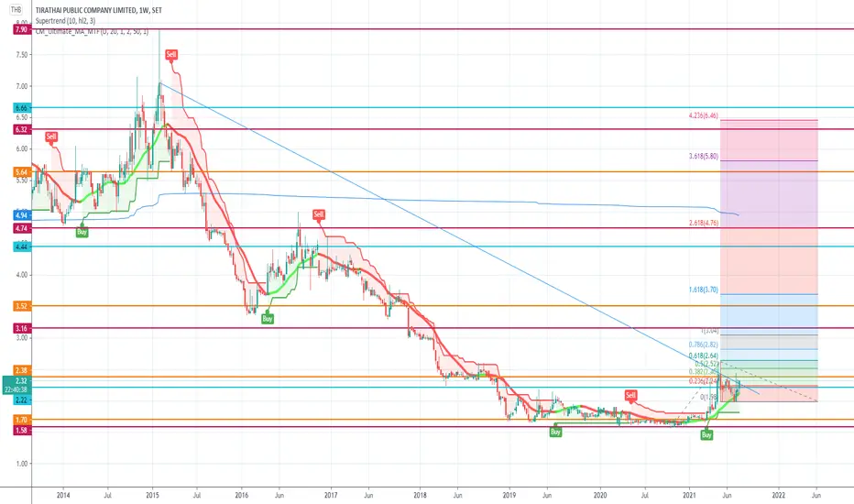Click the 4.00 price axis tick
The height and width of the screenshot is (504, 854).
coord(22,275)
